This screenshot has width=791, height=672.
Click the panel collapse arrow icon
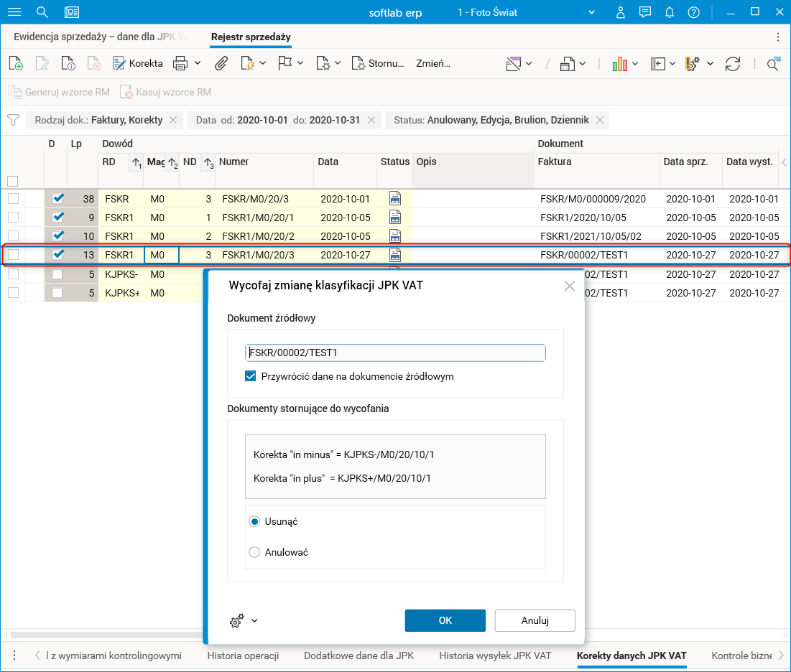(658, 64)
